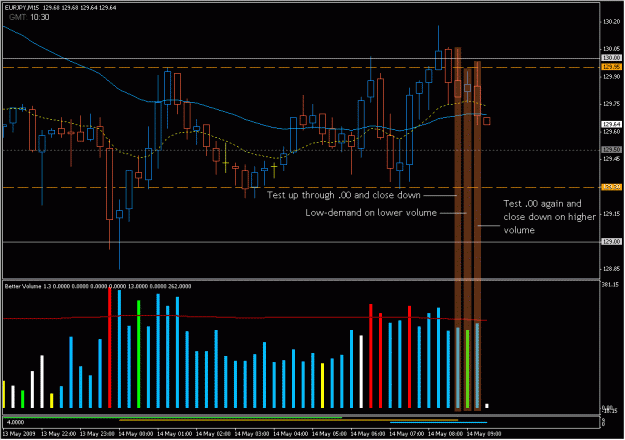This screenshot has width=625, height=440.
Task: Select the 14 May 01:00 time axis label
Action: 174,434
